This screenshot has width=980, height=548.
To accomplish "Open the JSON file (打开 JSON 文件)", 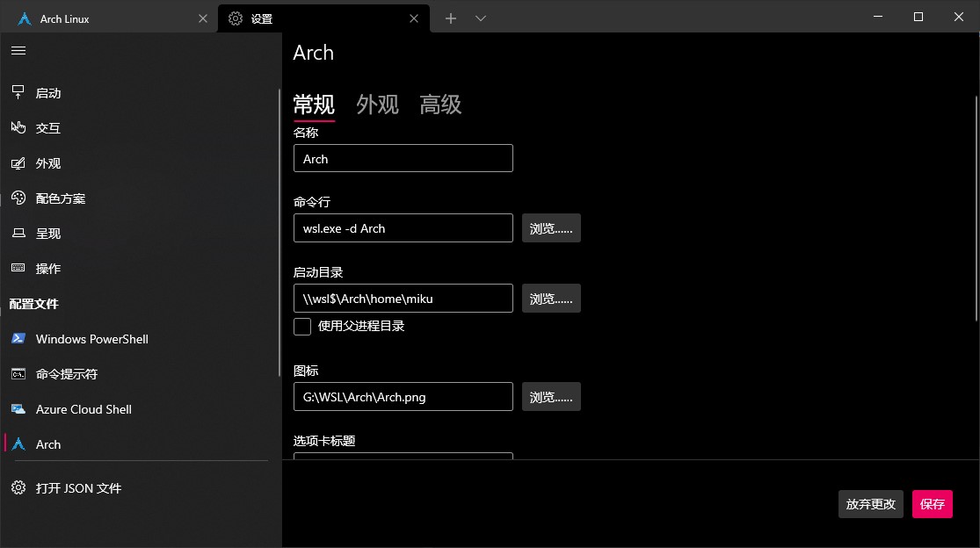I will click(140, 487).
